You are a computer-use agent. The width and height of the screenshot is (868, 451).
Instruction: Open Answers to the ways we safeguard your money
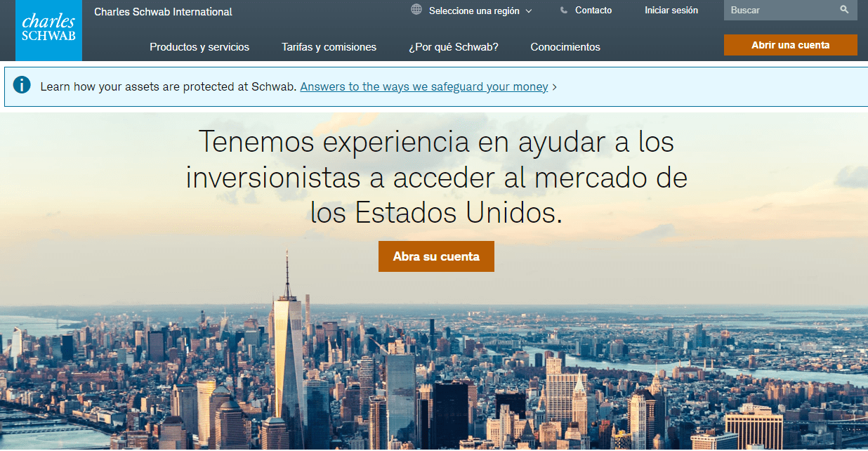pyautogui.click(x=423, y=86)
